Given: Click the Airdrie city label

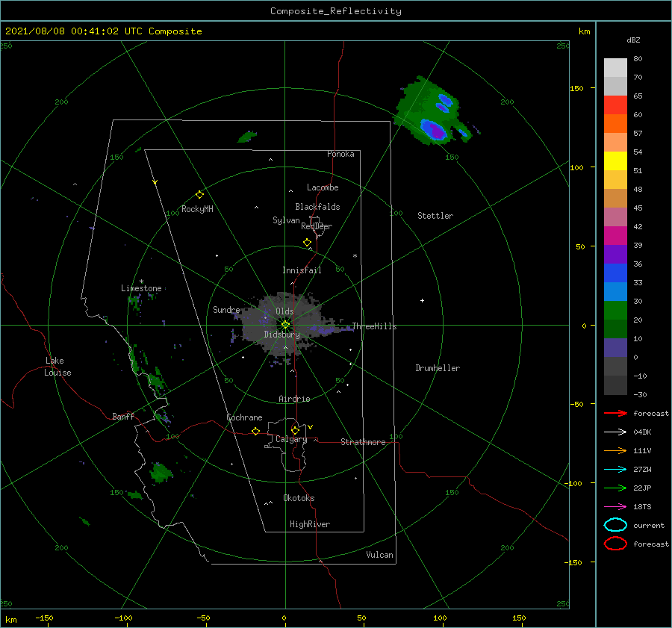Looking at the screenshot, I should pyautogui.click(x=294, y=399).
